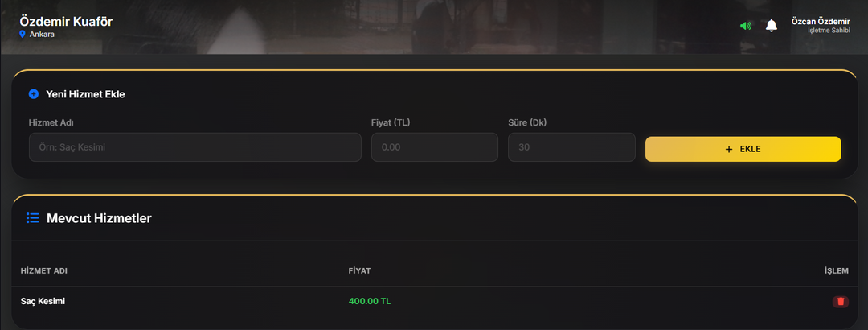Image resolution: width=868 pixels, height=330 pixels.
Task: Click the 400.00 TL price value
Action: [x=369, y=301]
